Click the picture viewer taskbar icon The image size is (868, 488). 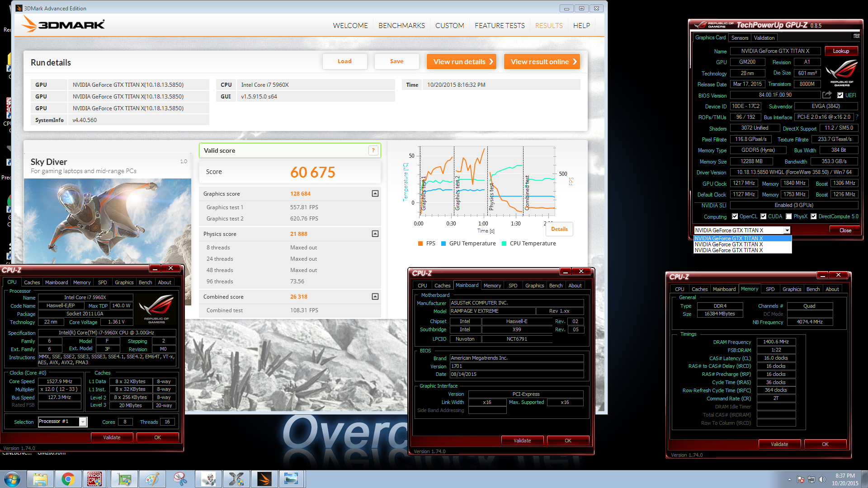click(x=291, y=479)
